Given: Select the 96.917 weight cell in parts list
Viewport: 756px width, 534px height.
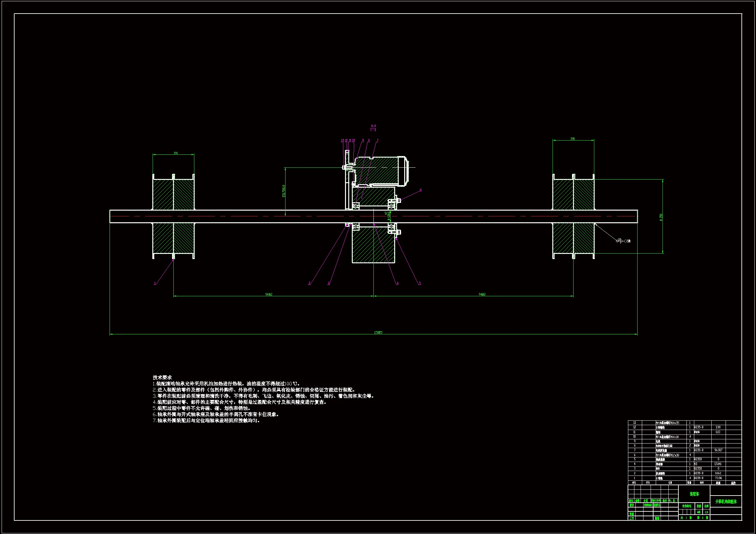Looking at the screenshot, I should pyautogui.click(x=718, y=450).
